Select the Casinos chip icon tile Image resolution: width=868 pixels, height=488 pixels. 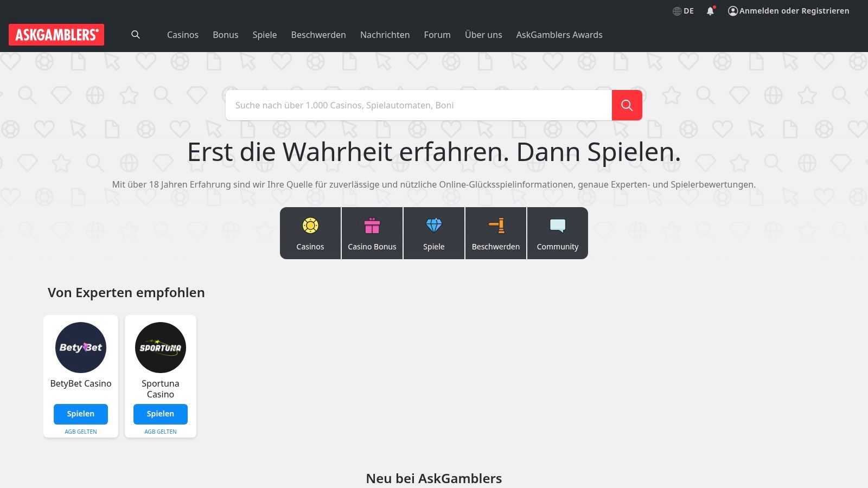pyautogui.click(x=310, y=233)
